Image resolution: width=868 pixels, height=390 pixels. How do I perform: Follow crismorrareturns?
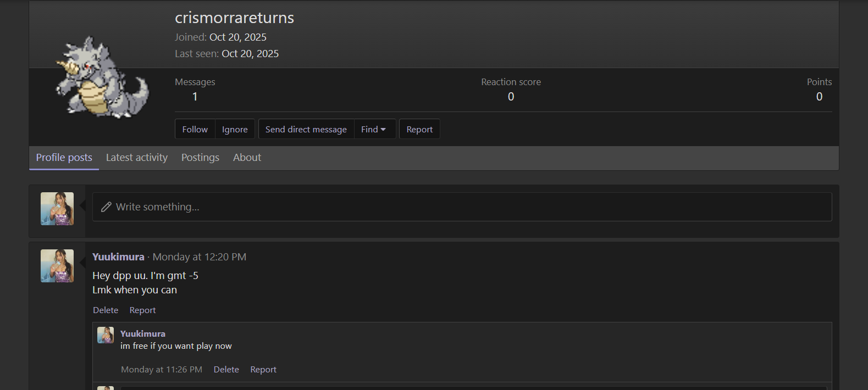(x=195, y=129)
